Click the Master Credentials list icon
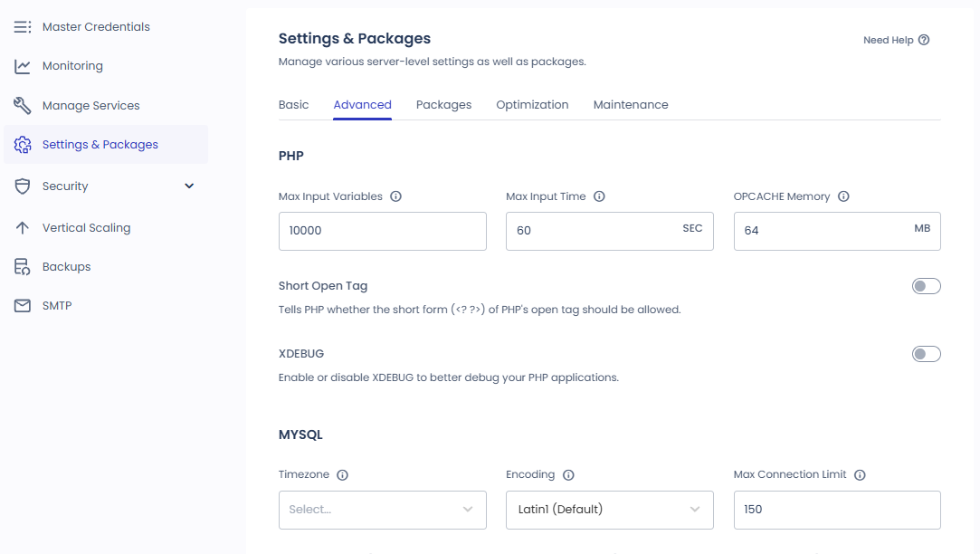980x554 pixels. [x=23, y=27]
